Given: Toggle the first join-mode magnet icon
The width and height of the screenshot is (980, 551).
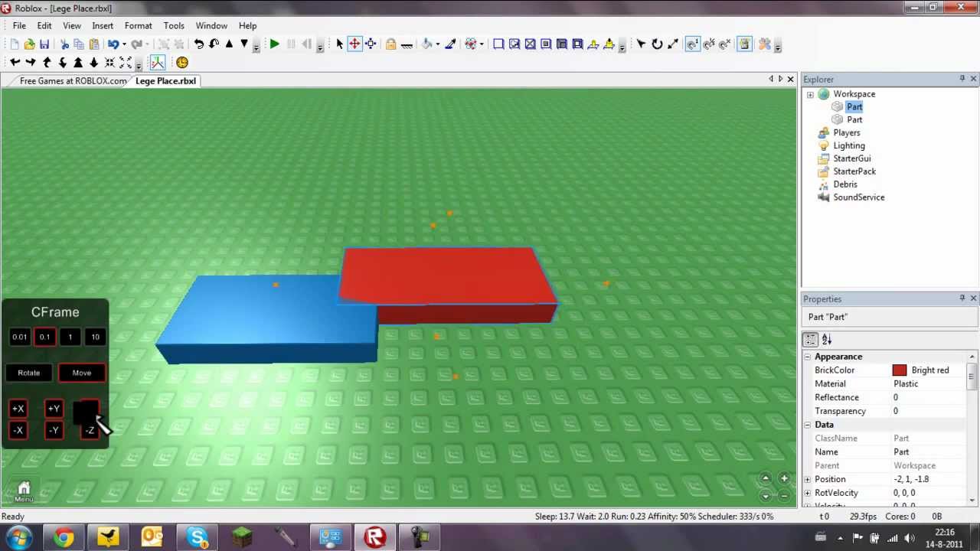Looking at the screenshot, I should pyautogui.click(x=693, y=44).
